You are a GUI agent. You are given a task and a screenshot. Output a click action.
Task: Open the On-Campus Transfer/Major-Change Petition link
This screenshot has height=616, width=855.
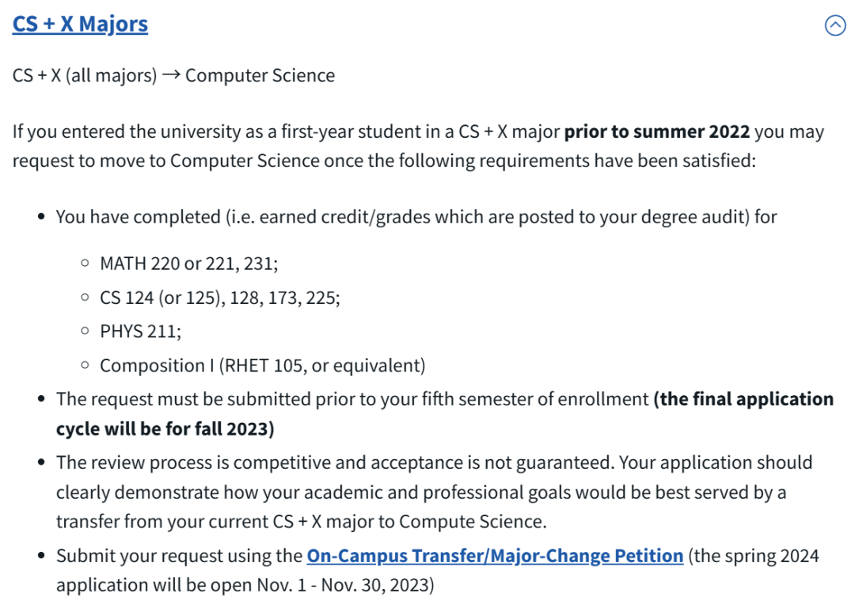[x=495, y=556]
